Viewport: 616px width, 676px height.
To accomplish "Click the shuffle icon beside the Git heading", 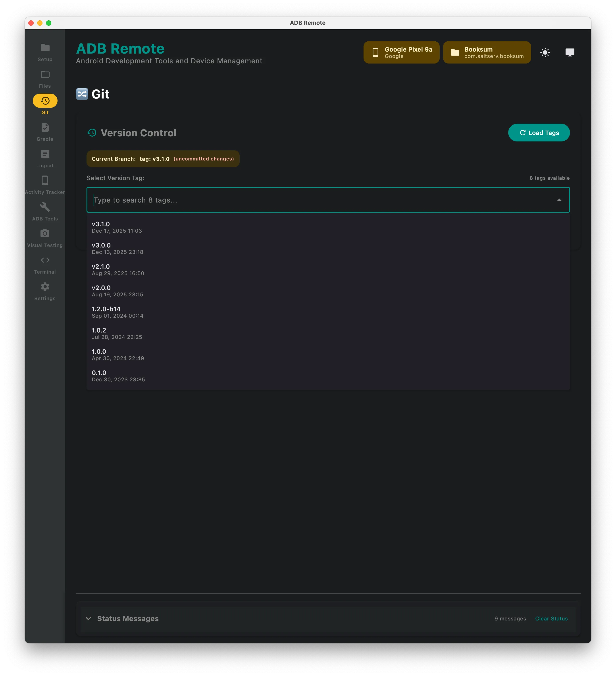I will coord(81,94).
